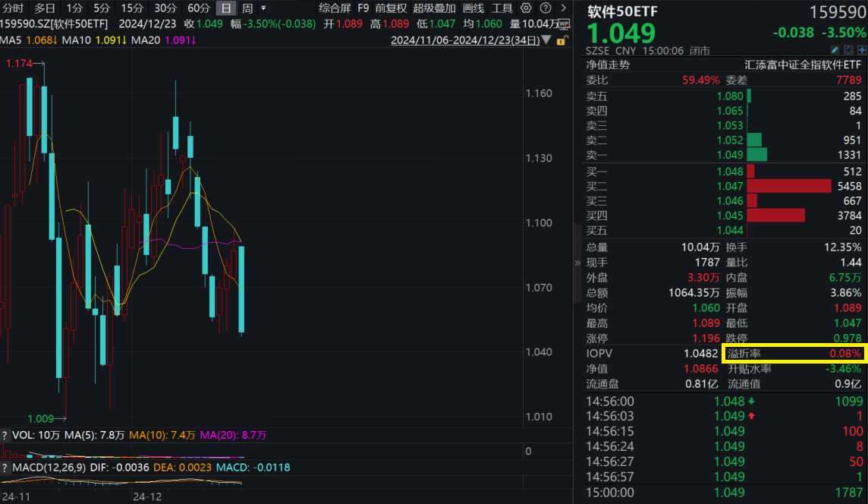Screen dimensions: 868x504
Task: Click 换手 value 12.35%
Action: click(842, 247)
